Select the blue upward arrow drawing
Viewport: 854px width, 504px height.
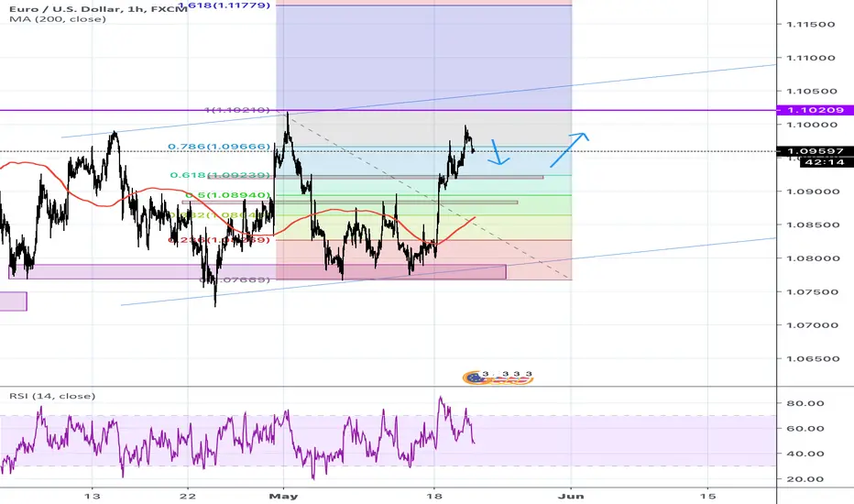(x=569, y=149)
